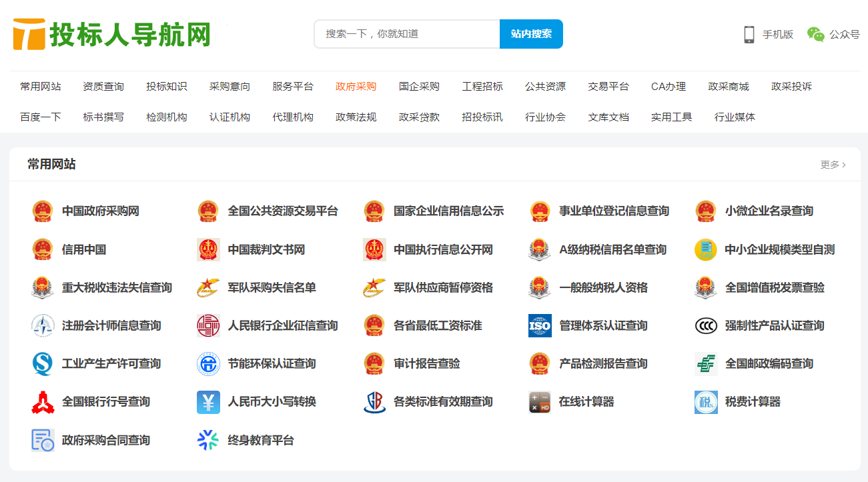Open the 事业单位登记信息查询 link
This screenshot has width=868, height=482.
tap(614, 211)
